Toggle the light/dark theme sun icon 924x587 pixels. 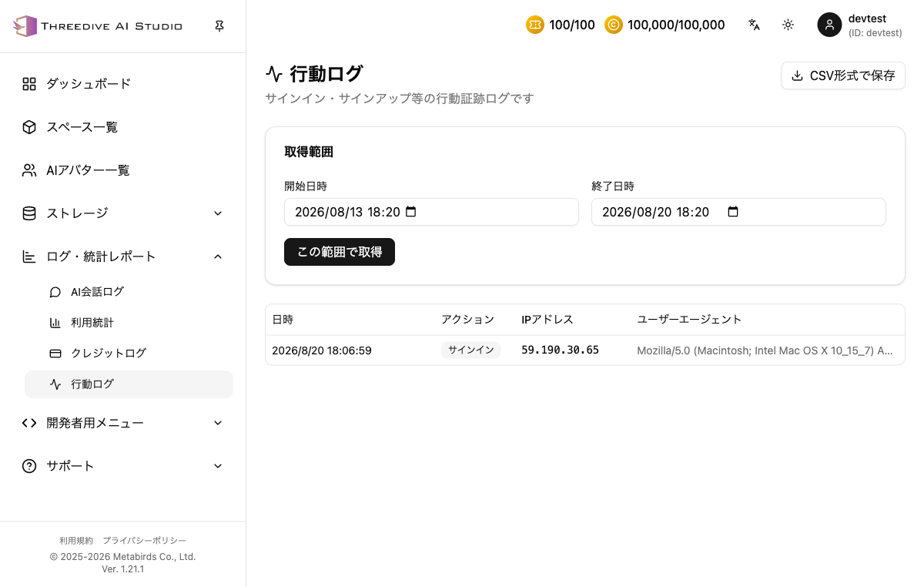coord(788,25)
